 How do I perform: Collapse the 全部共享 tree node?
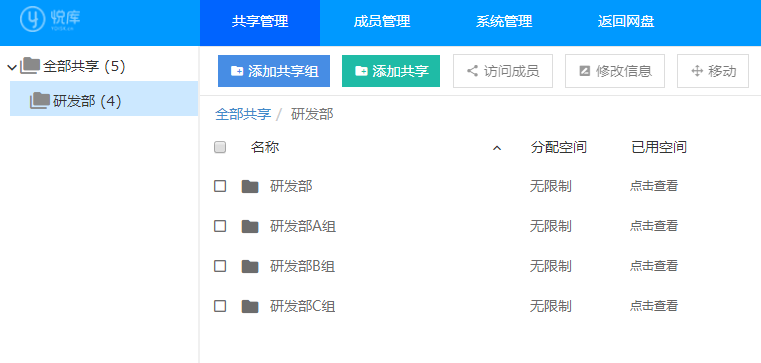(x=13, y=66)
